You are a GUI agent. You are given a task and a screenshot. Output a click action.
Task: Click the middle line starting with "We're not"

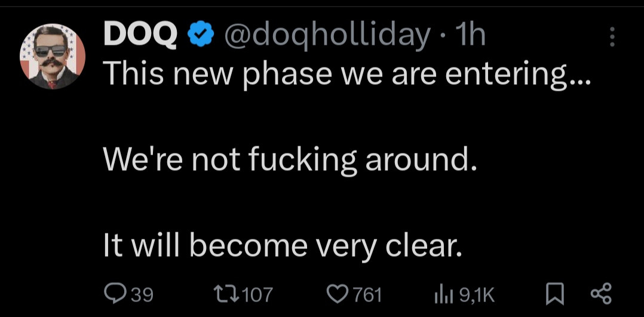[x=290, y=159]
